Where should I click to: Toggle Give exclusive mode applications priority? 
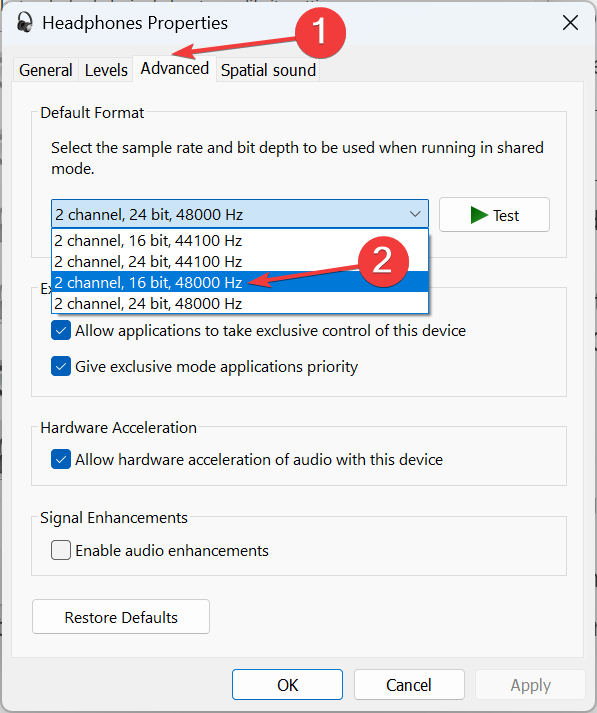point(61,366)
